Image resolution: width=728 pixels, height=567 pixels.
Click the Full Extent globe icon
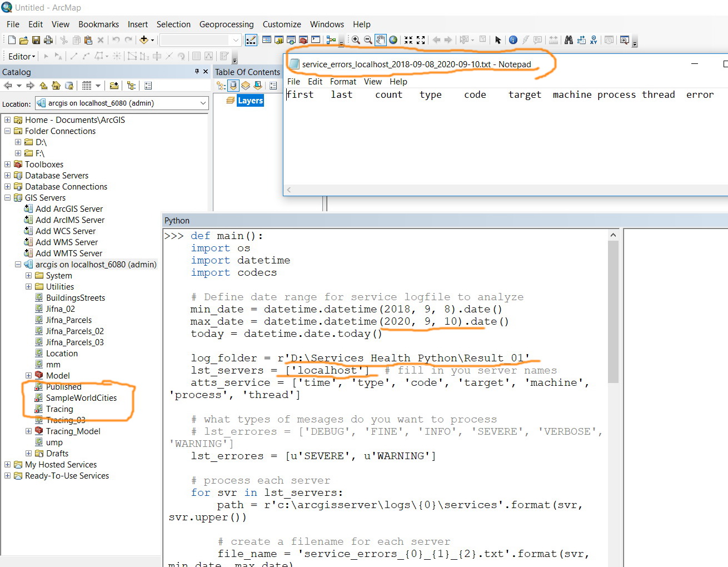[393, 40]
